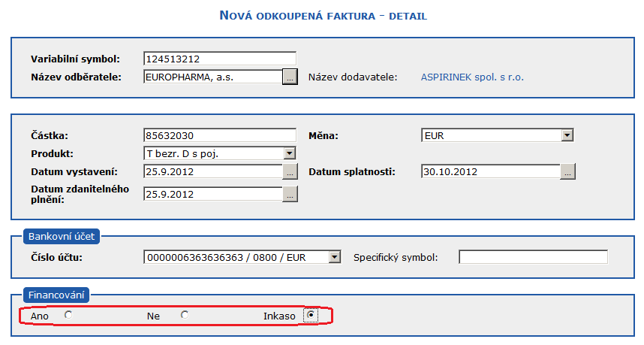The width and height of the screenshot is (644, 345).
Task: Open the Datum vystavení calendar picker button
Action: pyautogui.click(x=290, y=171)
